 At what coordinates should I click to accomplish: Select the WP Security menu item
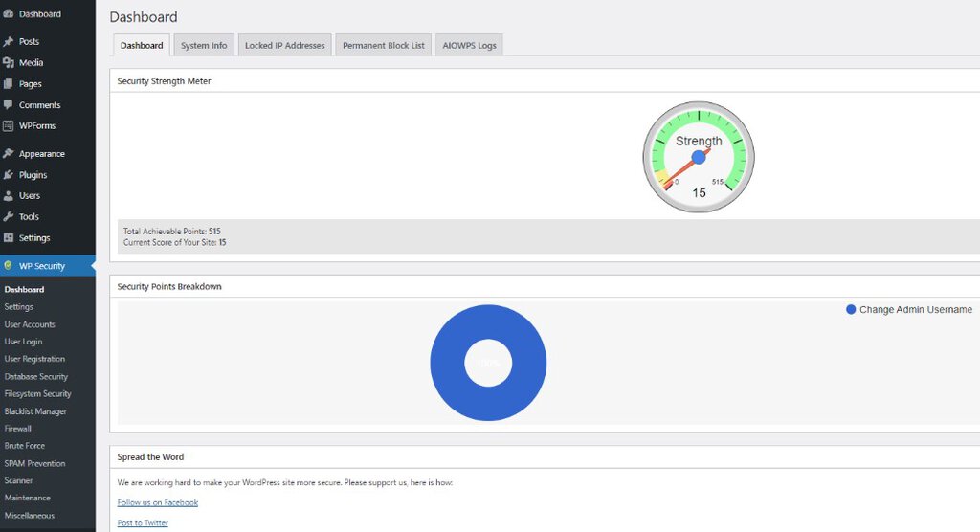click(x=48, y=266)
